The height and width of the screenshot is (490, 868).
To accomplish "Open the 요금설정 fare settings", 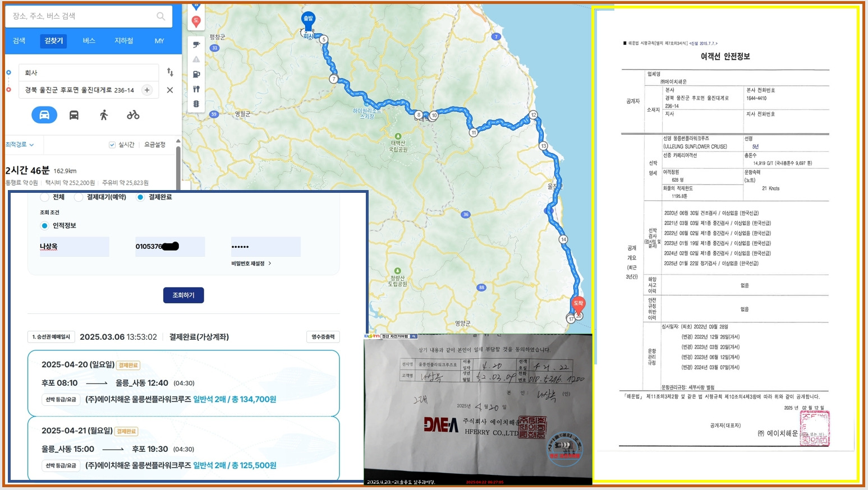I will (155, 145).
